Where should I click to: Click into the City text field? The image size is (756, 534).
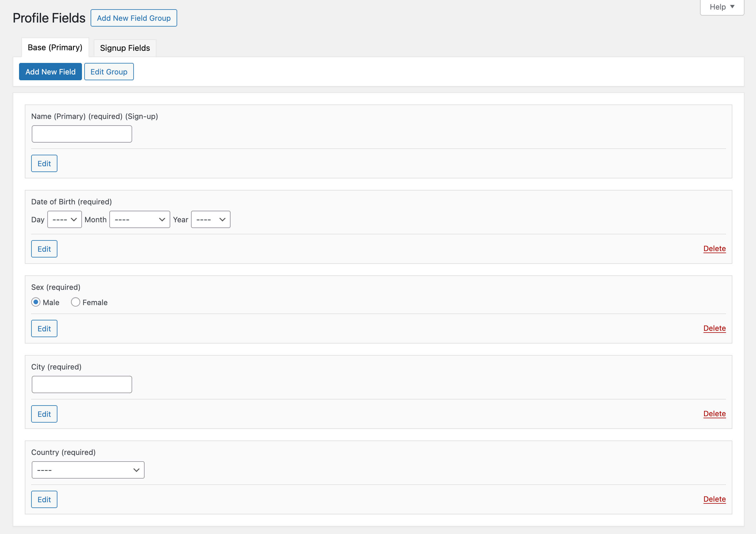point(82,384)
